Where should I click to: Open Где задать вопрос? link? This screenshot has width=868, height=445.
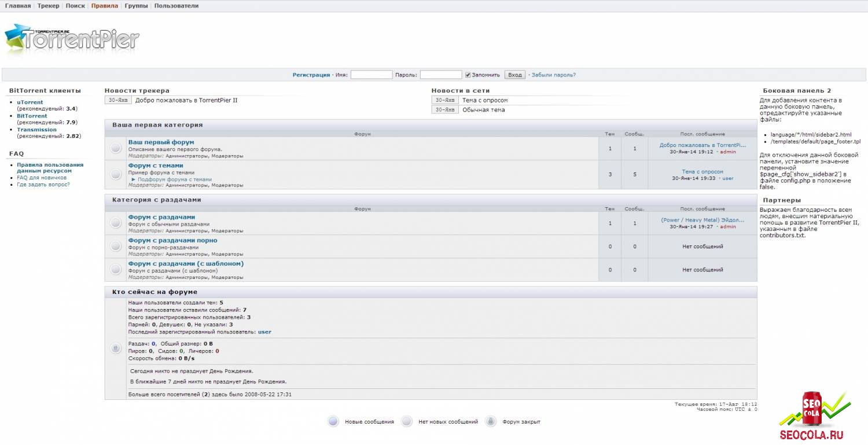coord(43,185)
